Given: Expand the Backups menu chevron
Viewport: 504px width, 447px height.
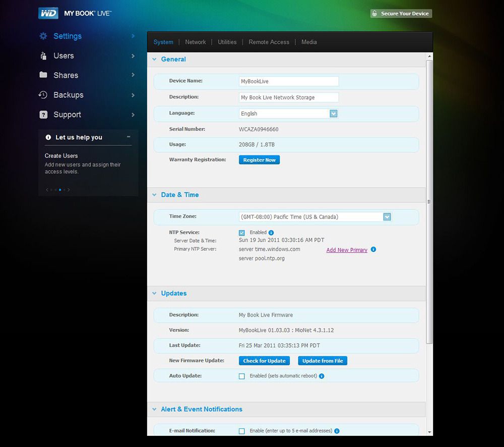Looking at the screenshot, I should [x=133, y=95].
